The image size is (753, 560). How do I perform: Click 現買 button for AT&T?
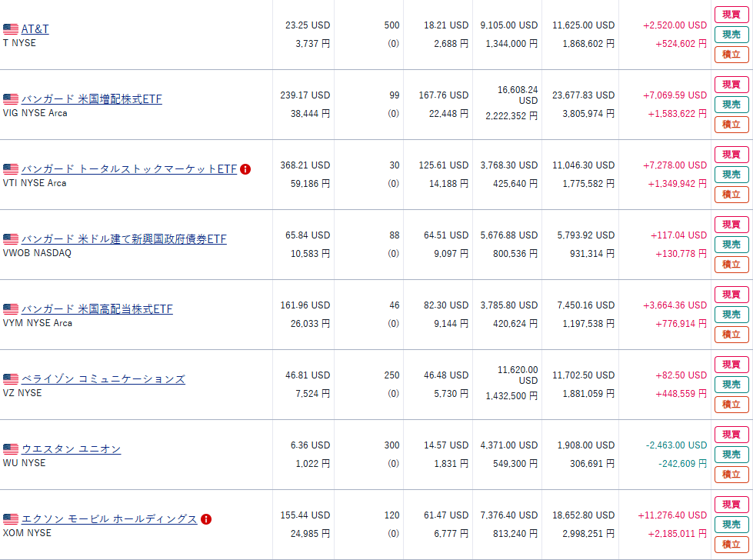point(731,15)
